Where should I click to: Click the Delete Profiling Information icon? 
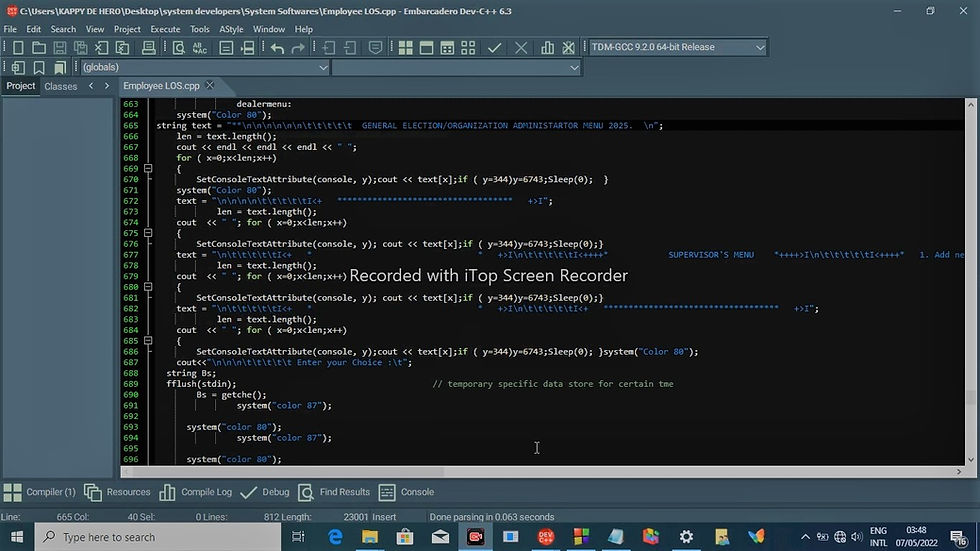[568, 47]
